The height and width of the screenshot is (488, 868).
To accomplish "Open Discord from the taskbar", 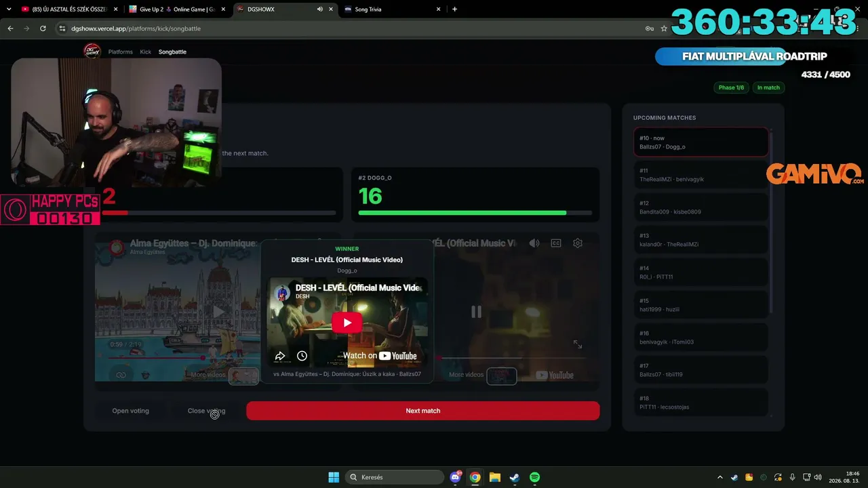I will click(x=456, y=477).
